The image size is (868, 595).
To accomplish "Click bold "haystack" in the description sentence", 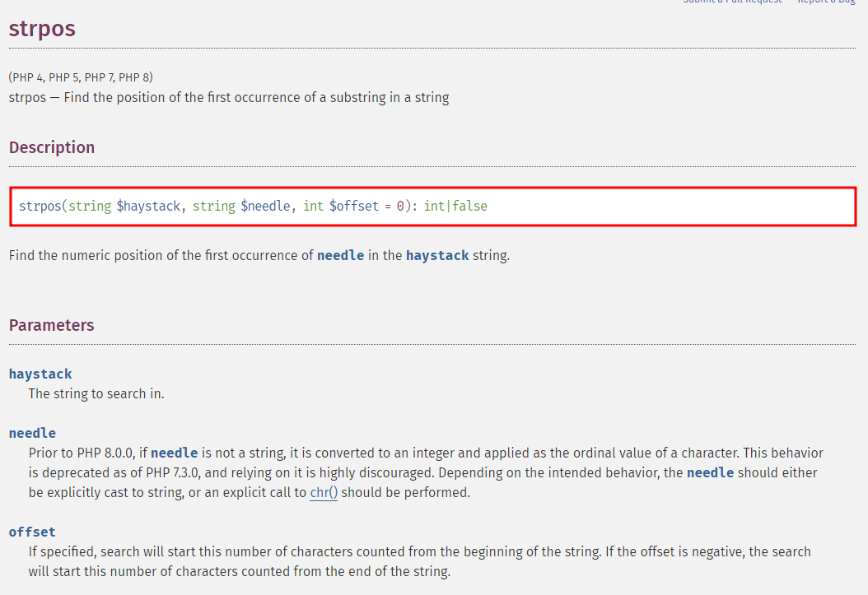I will (437, 255).
